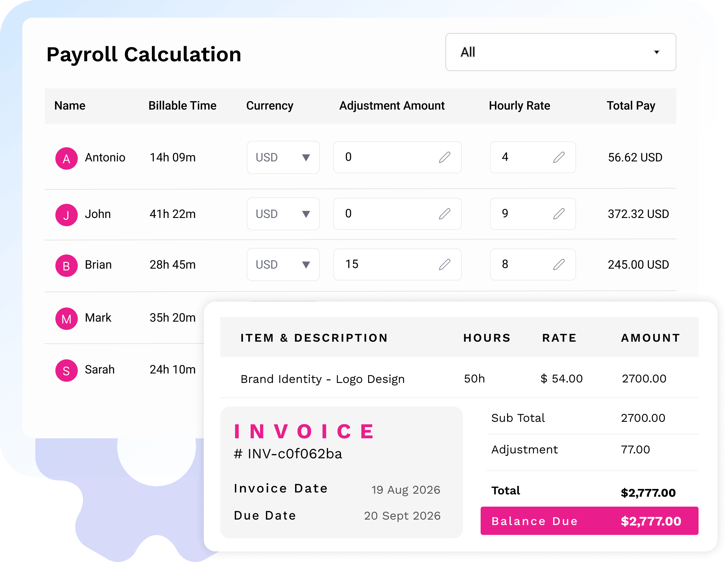Click pencil icon in Antonio's adjustment amount
Screen dimensions: 728x562
[445, 157]
